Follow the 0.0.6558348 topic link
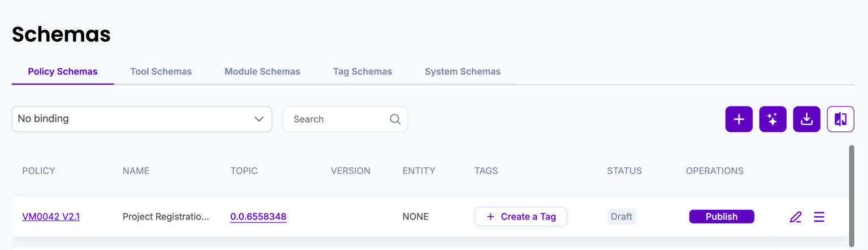Viewport: 868px width, 250px height. tap(258, 217)
